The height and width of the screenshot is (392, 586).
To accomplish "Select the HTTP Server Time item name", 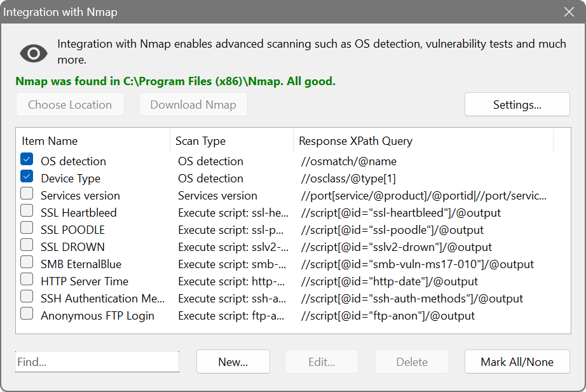I will pos(85,281).
